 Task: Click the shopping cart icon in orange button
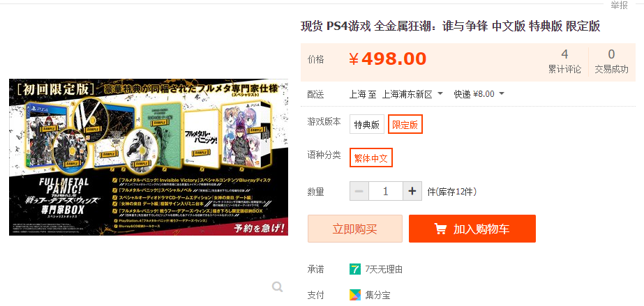440,229
